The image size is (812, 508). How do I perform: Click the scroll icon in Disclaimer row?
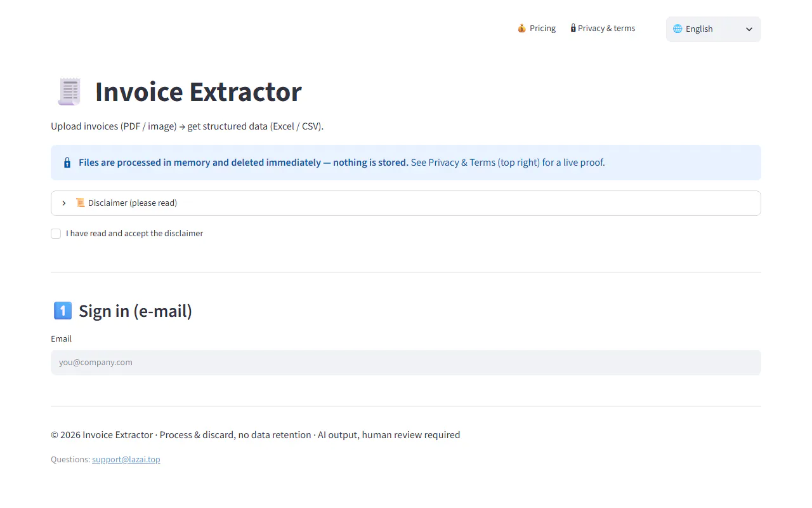tap(81, 203)
